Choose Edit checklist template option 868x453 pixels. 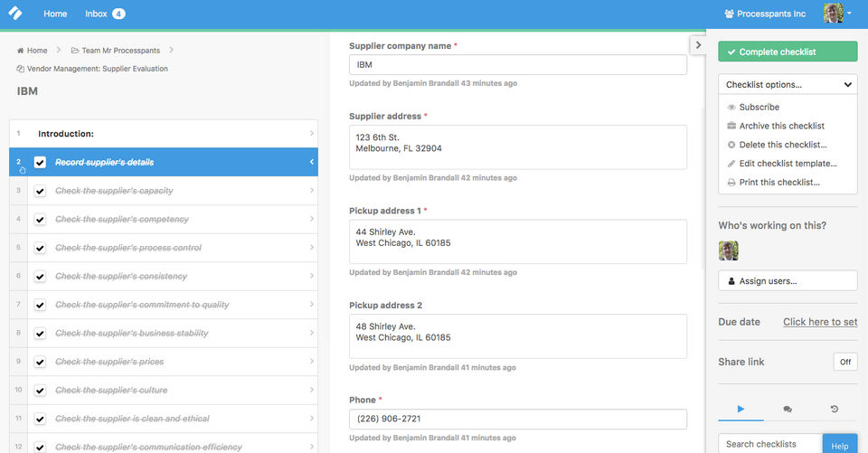[x=788, y=164]
